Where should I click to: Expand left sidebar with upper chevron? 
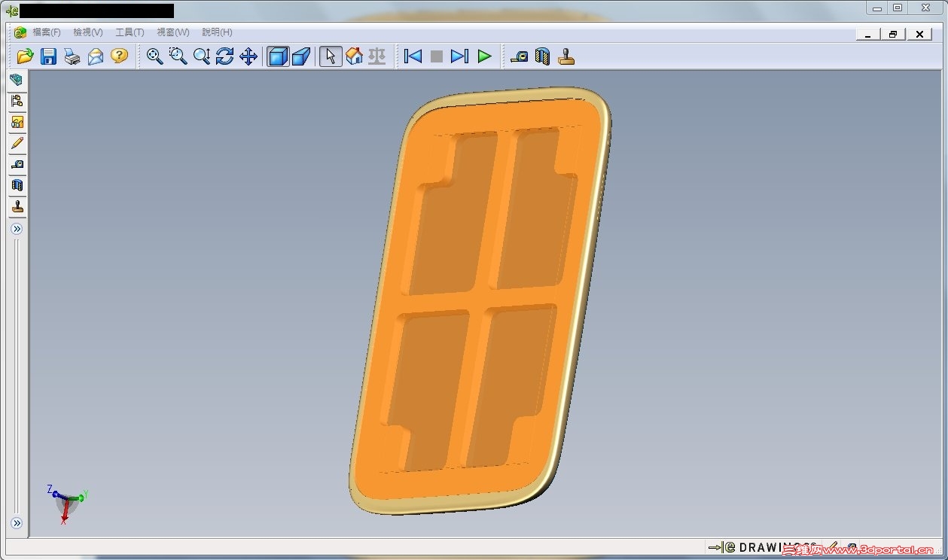(x=17, y=229)
